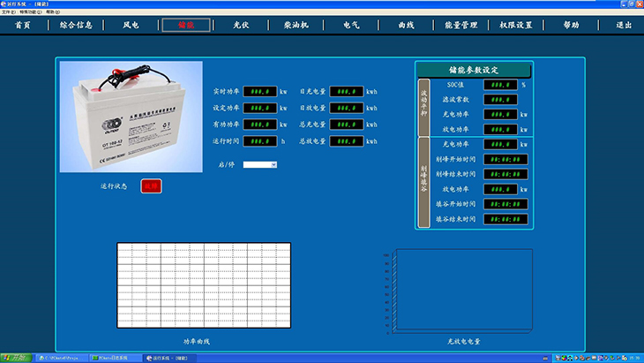Screen dimensions: 644x363
Task: Open the 启/停 dropdown list
Action: click(x=260, y=164)
